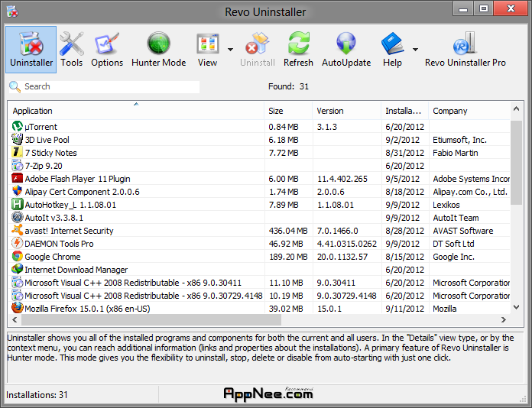The width and height of the screenshot is (532, 408).
Task: Select Visual C++ 2008 x86 9.0.30729.4148 entry
Action: (144, 296)
